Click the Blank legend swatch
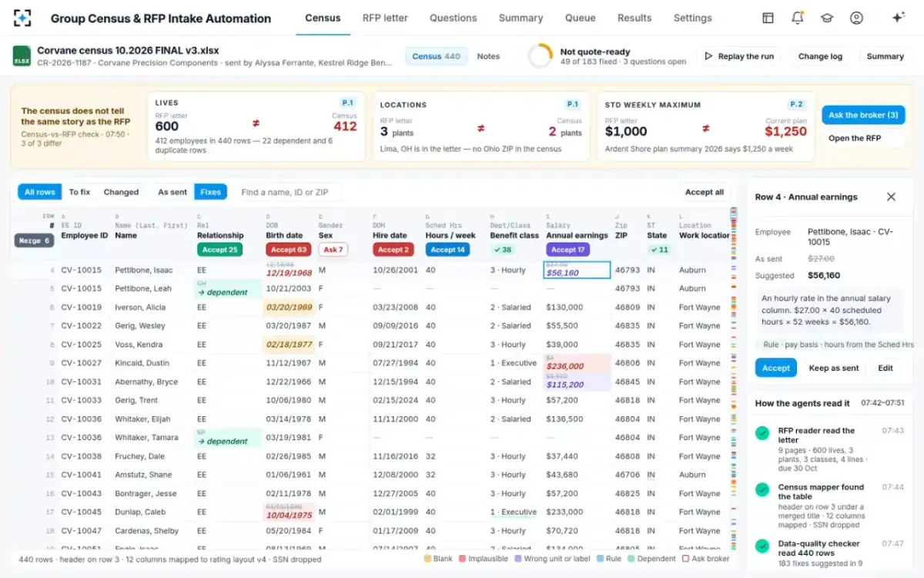Screen dimensions: 924x578 pos(427,559)
